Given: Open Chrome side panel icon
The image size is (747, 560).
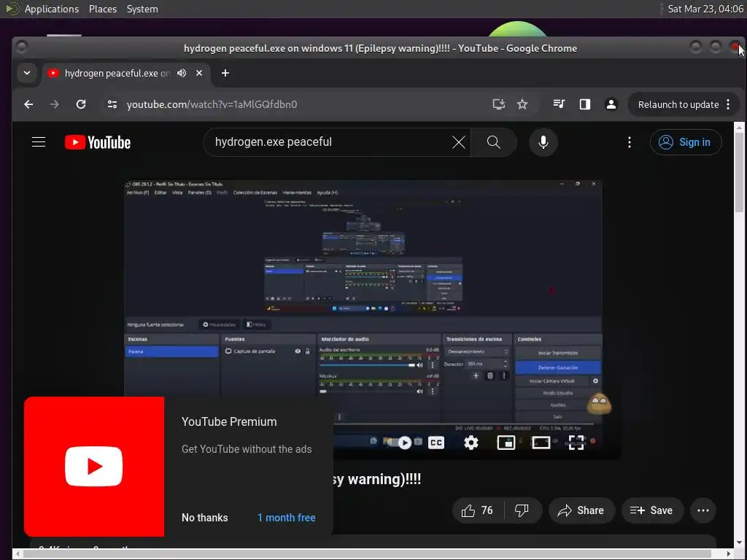Looking at the screenshot, I should 584,104.
